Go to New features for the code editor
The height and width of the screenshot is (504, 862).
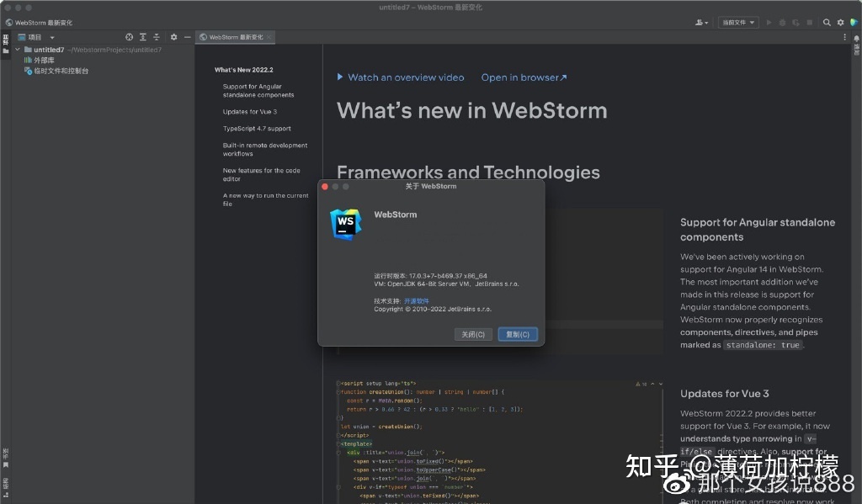[261, 175]
